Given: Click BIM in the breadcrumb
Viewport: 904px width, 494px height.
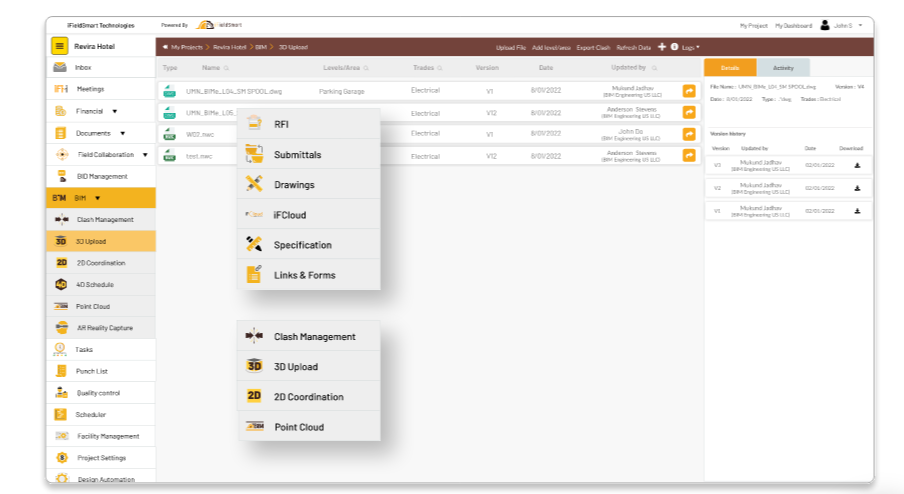Looking at the screenshot, I should click(x=261, y=47).
